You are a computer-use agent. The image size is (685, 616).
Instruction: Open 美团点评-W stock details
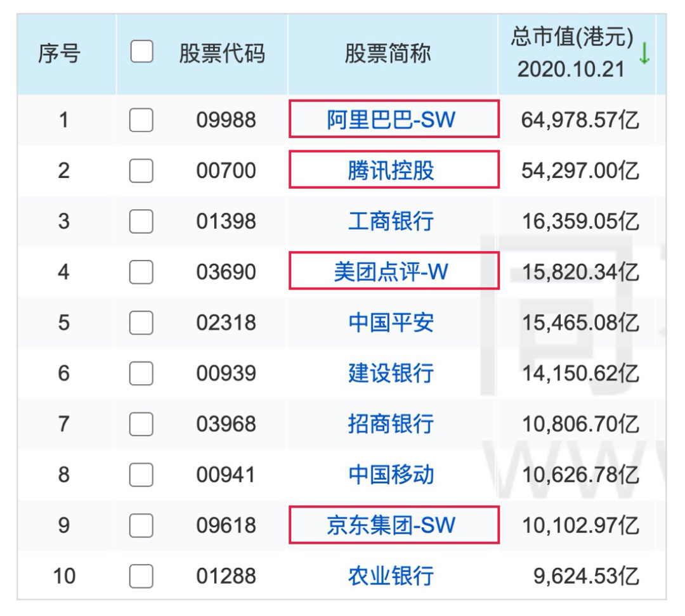pyautogui.click(x=391, y=272)
